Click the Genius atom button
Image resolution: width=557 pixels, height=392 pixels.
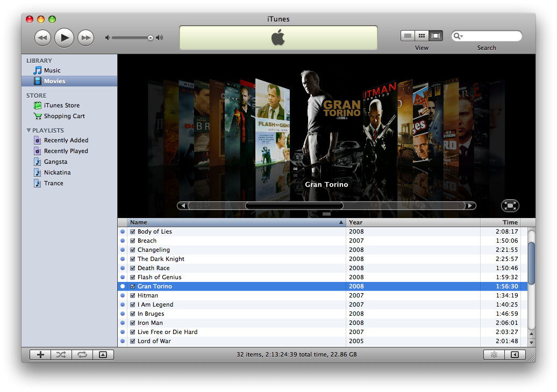click(x=494, y=355)
